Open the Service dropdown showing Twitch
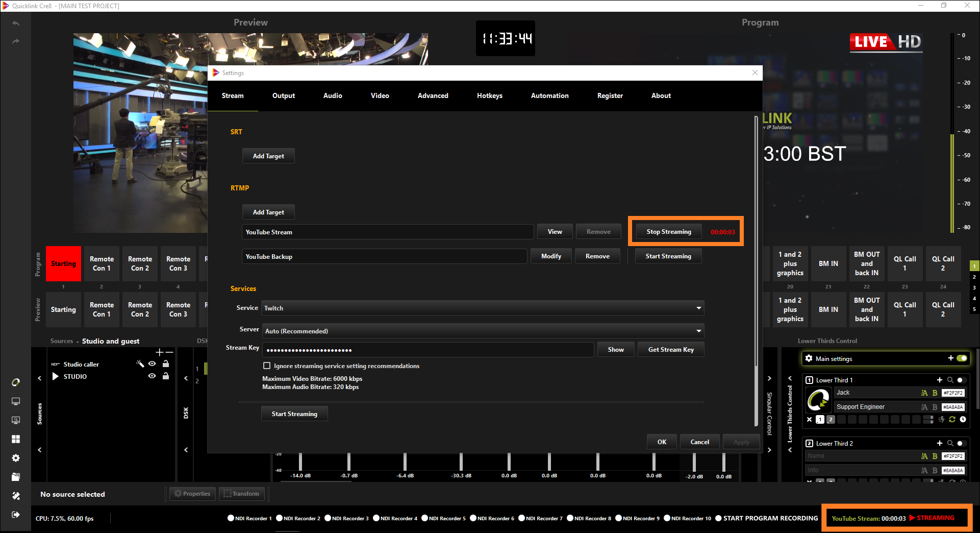 (x=482, y=308)
